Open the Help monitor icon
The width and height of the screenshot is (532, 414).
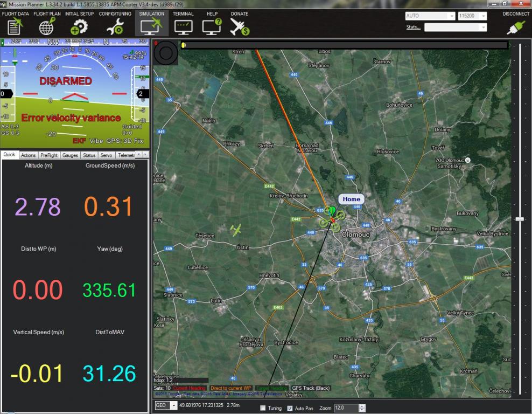tap(212, 25)
